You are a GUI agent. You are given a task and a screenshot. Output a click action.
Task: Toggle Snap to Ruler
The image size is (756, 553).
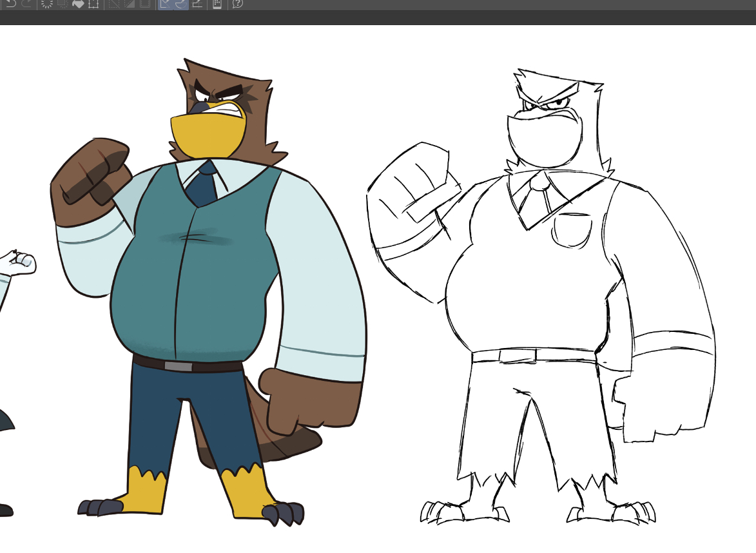tap(166, 3)
